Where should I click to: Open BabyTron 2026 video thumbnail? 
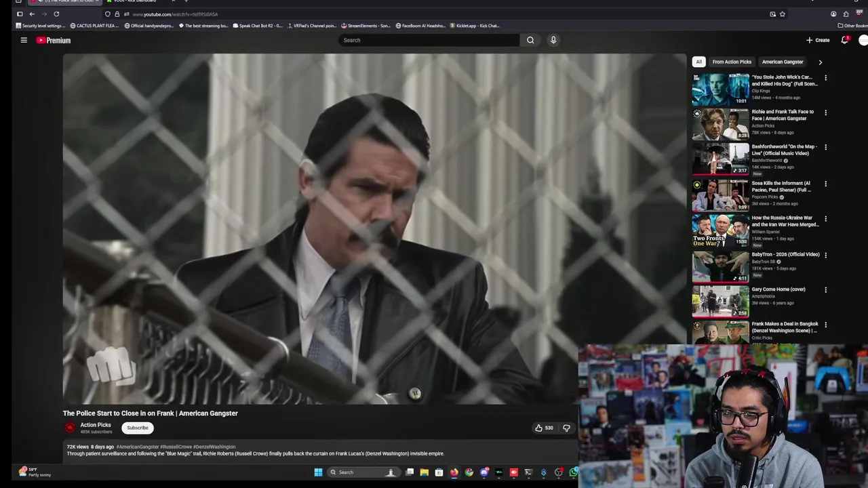[720, 266]
